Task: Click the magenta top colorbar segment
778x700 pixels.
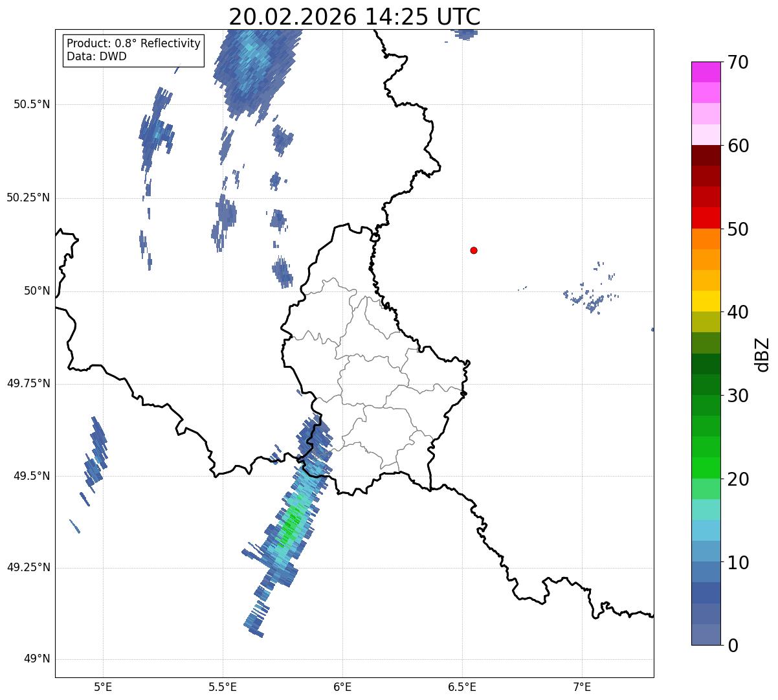Action: (x=706, y=72)
